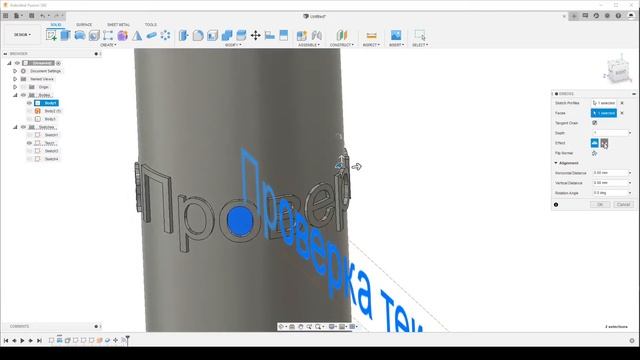
Task: Collapse the Bodies folder
Action: (x=15, y=95)
